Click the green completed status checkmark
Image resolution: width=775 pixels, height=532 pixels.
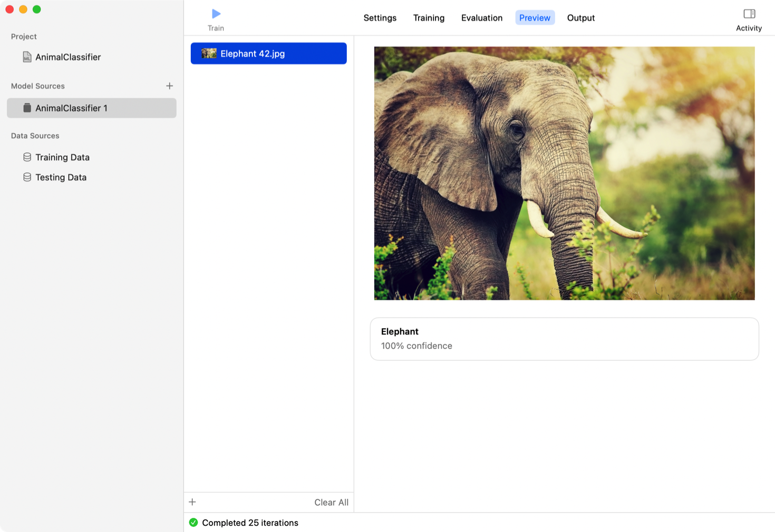193,523
